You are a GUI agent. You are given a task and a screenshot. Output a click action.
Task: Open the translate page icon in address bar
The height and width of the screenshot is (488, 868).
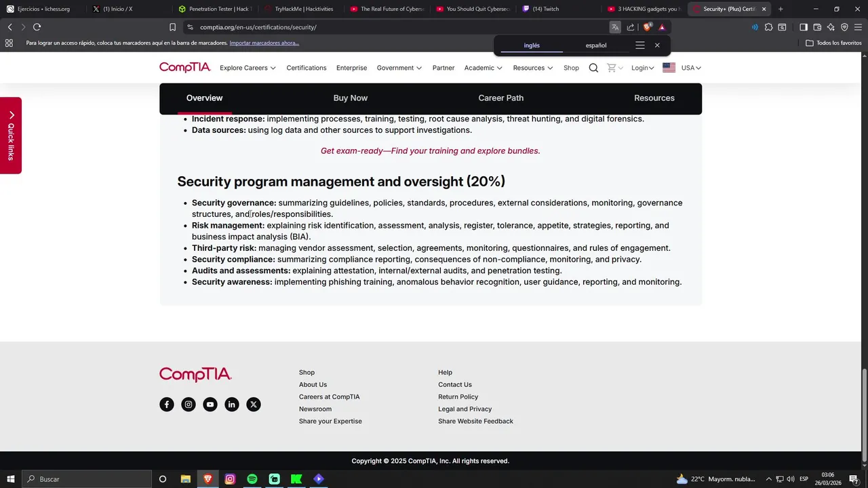click(x=614, y=27)
